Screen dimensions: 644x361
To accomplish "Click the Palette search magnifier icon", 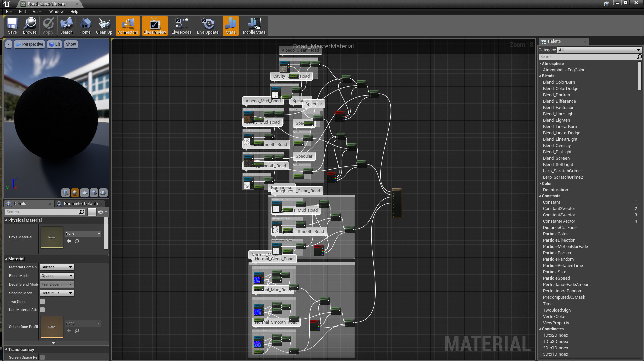I will 639,57.
